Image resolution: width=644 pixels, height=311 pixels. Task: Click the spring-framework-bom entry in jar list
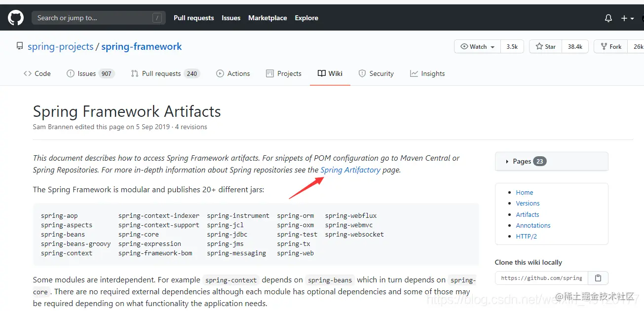(x=155, y=253)
